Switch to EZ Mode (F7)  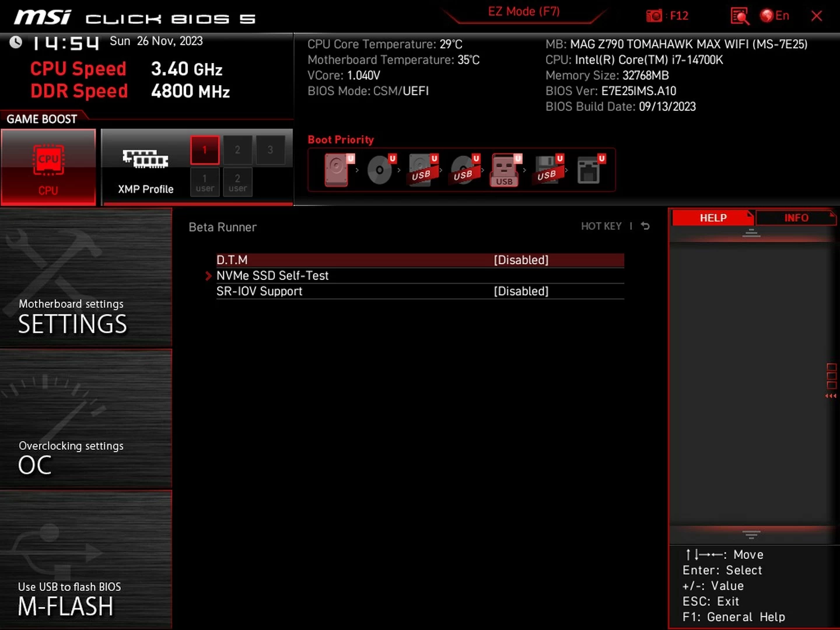point(523,12)
